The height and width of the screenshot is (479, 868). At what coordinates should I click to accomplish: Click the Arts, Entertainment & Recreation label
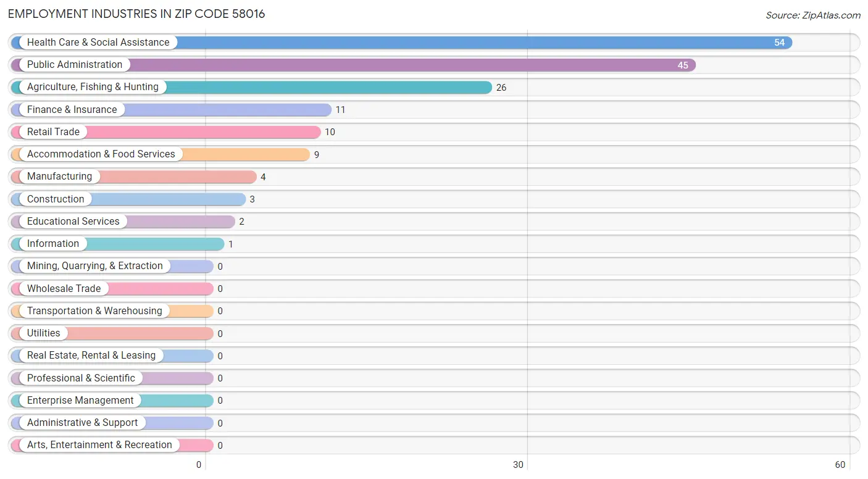99,445
